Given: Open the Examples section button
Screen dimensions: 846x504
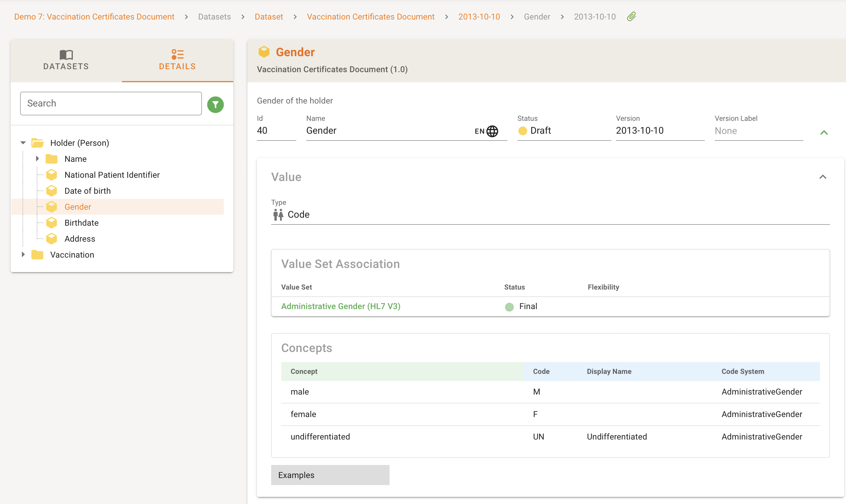Looking at the screenshot, I should (x=330, y=475).
